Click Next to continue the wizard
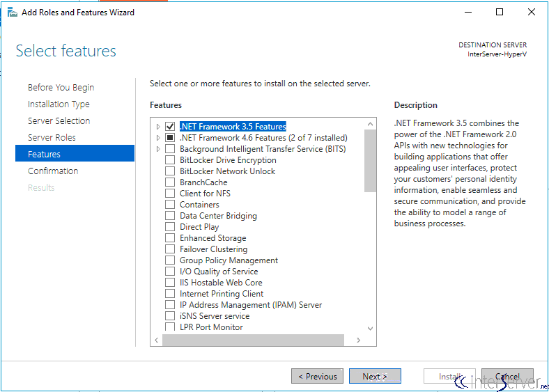Screen dimensions: 549x392 point(375,376)
